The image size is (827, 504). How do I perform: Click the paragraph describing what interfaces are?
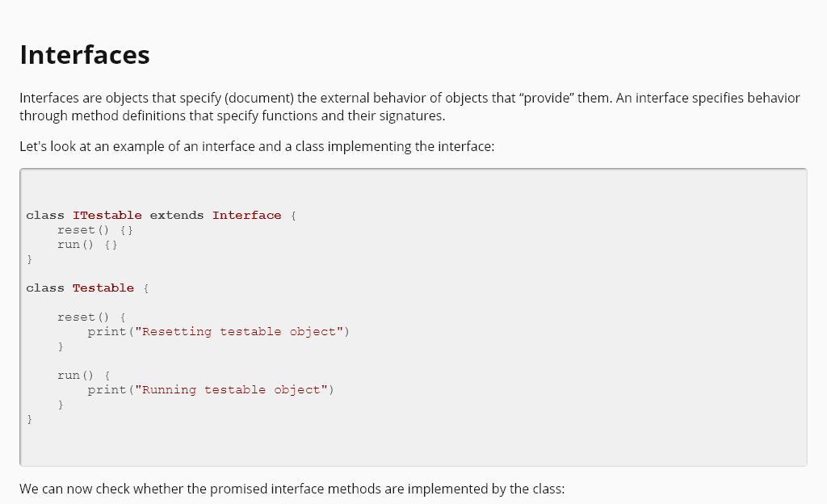pyautogui.click(x=323, y=107)
